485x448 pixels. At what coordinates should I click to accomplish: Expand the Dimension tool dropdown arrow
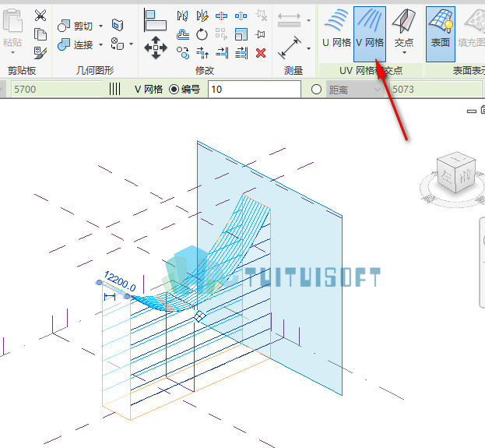click(x=308, y=48)
